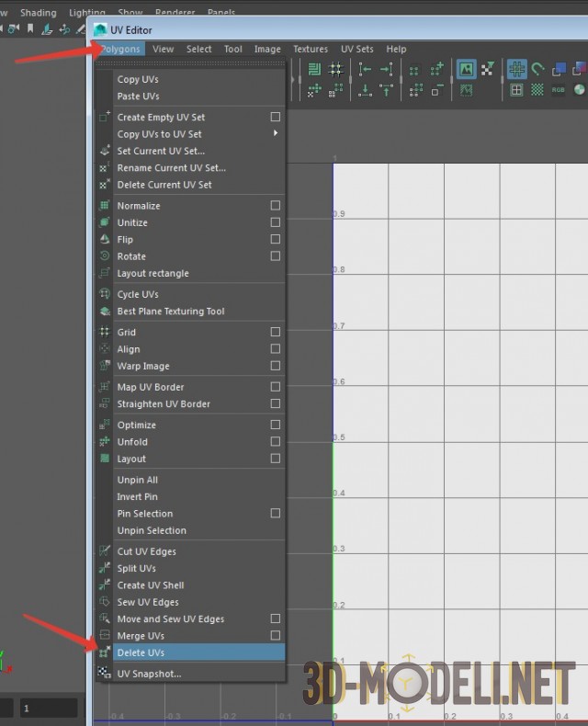The width and height of the screenshot is (588, 726).
Task: Click the bookmark icon in the viewport toolbar
Action: [x=30, y=28]
